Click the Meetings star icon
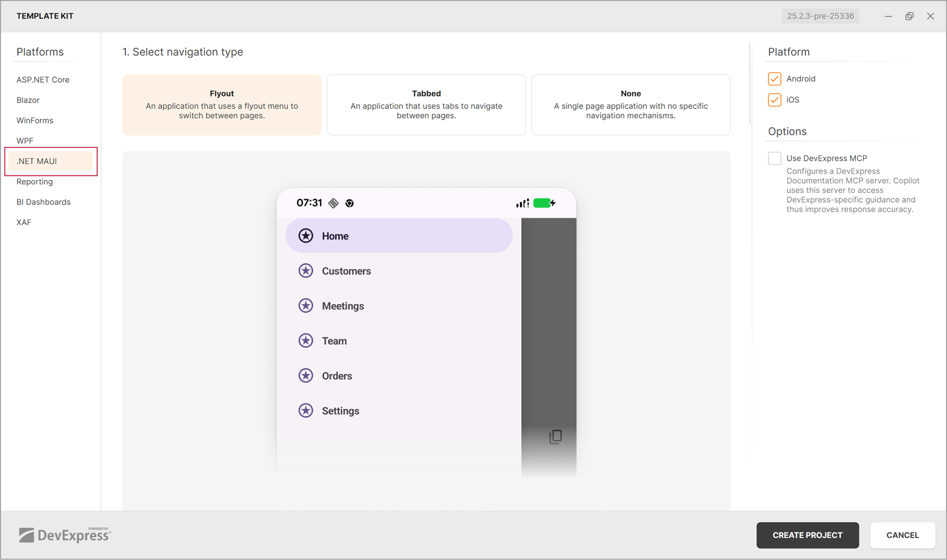The image size is (947, 560). coord(306,305)
